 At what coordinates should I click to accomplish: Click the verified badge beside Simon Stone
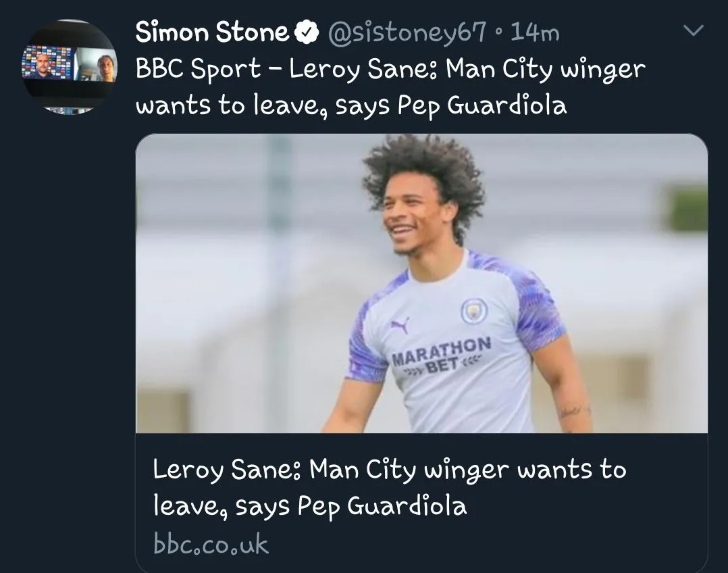tap(309, 32)
